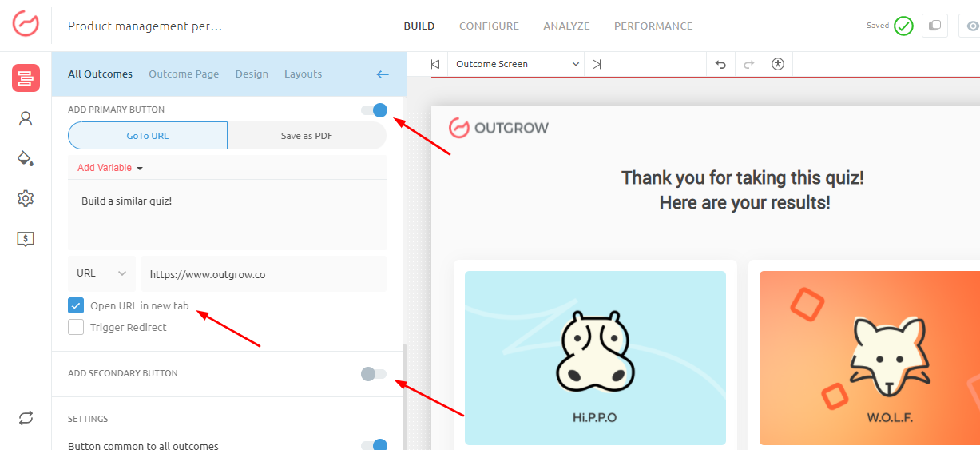Click the W.O.L.F. outcome image
980x450 pixels.
pyautogui.click(x=870, y=358)
